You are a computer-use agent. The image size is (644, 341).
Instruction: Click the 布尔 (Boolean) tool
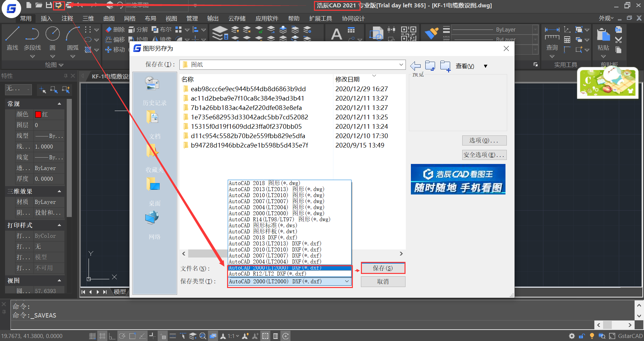pos(161,30)
